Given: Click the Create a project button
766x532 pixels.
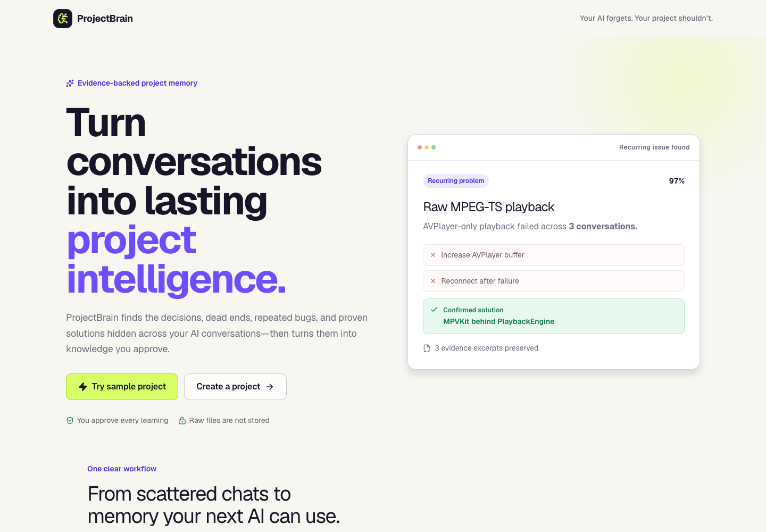Looking at the screenshot, I should [x=235, y=387].
